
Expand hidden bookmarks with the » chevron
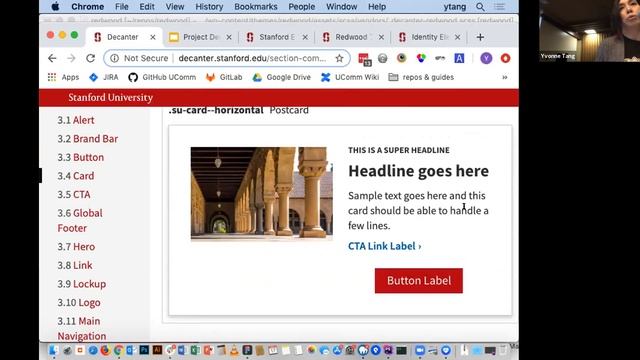504,77
